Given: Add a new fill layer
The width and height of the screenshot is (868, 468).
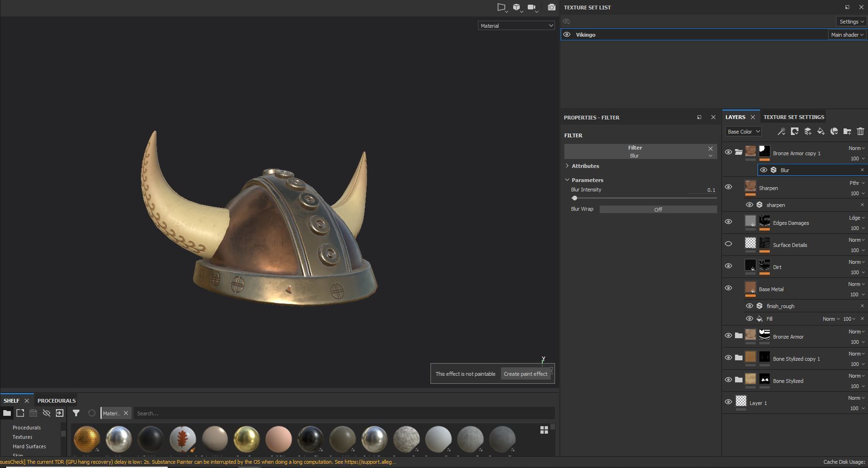Looking at the screenshot, I should click(821, 132).
